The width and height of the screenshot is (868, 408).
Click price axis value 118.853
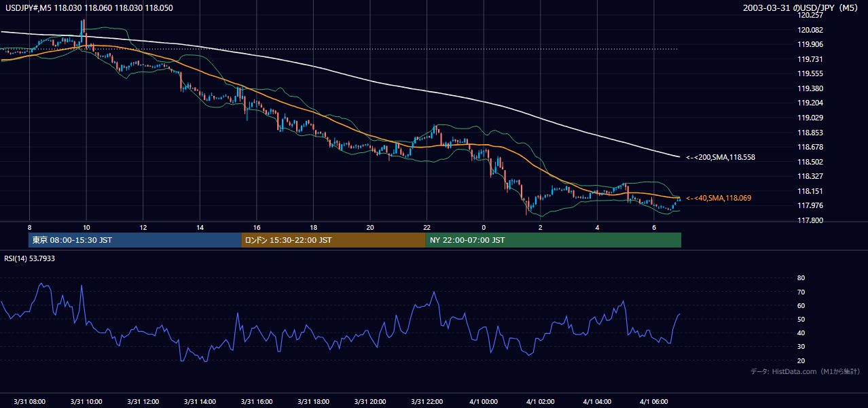click(x=810, y=133)
